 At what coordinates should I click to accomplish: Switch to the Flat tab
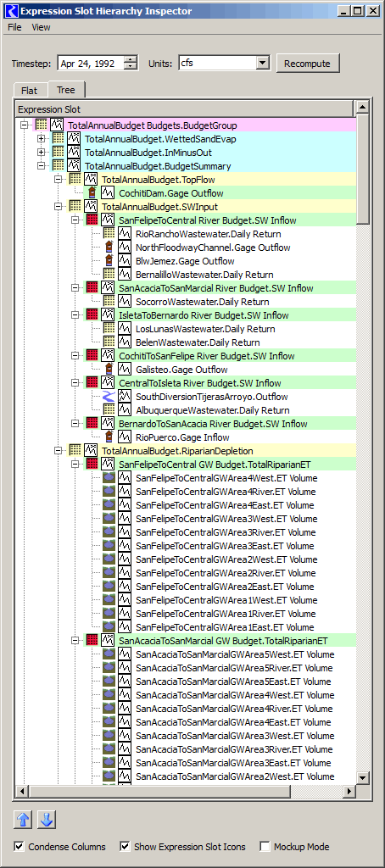pyautogui.click(x=30, y=90)
